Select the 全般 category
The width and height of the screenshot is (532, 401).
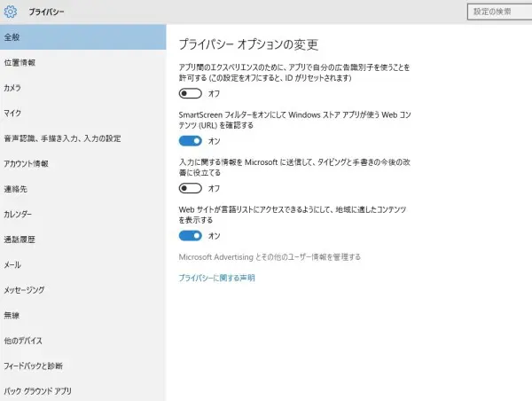83,37
